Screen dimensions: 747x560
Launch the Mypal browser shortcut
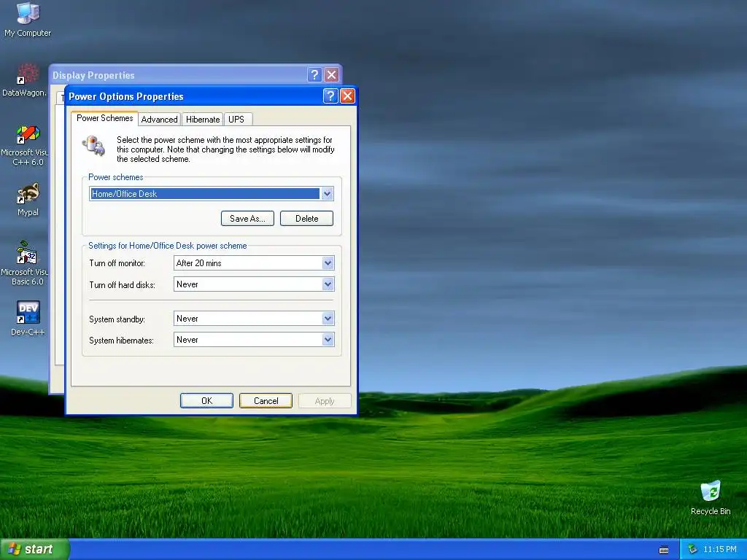[x=28, y=200]
